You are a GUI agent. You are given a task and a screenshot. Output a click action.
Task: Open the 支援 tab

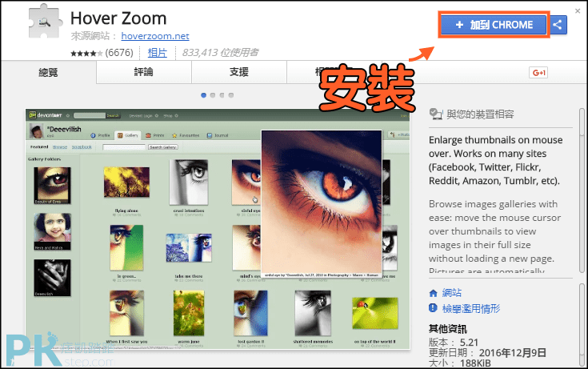(x=239, y=72)
